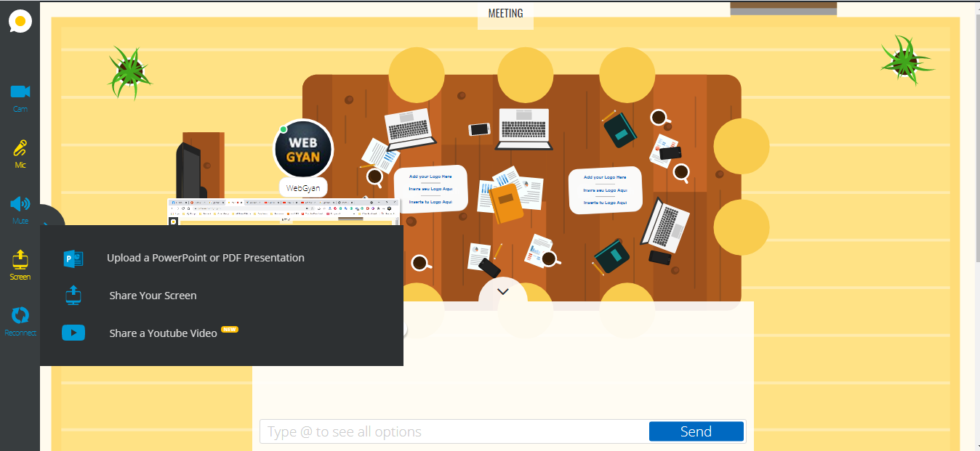Click the YouTube play icon in menu
The image size is (980, 451).
tap(73, 333)
